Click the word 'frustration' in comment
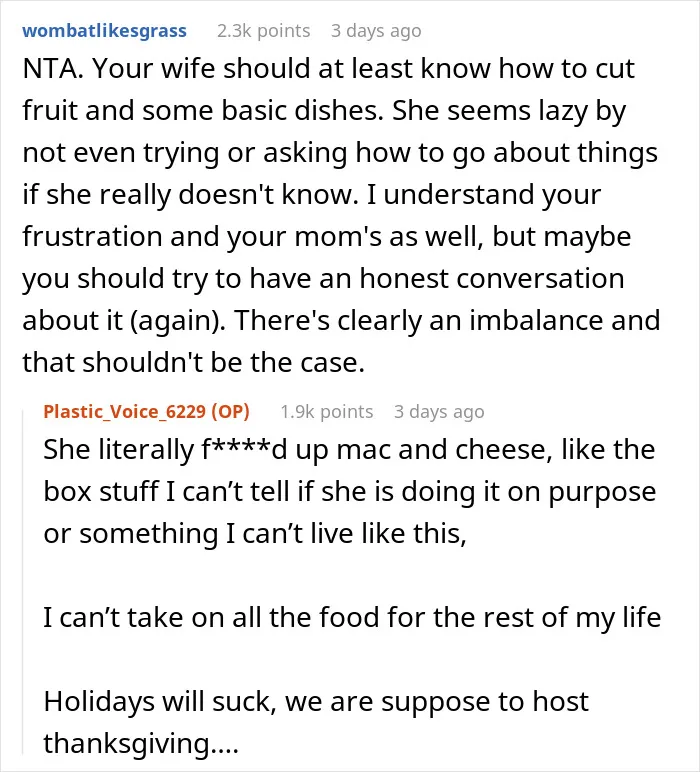 point(93,236)
